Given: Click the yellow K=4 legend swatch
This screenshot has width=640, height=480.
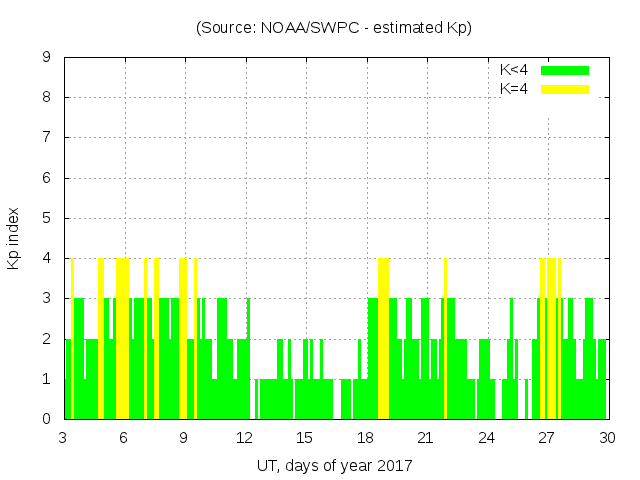Looking at the screenshot, I should [565, 89].
